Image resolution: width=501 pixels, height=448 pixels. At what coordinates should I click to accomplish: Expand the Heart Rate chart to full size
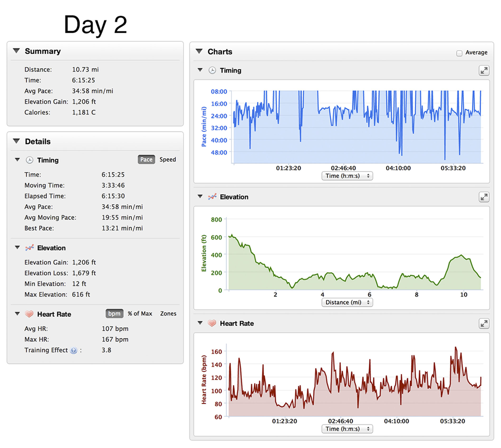[x=484, y=324]
